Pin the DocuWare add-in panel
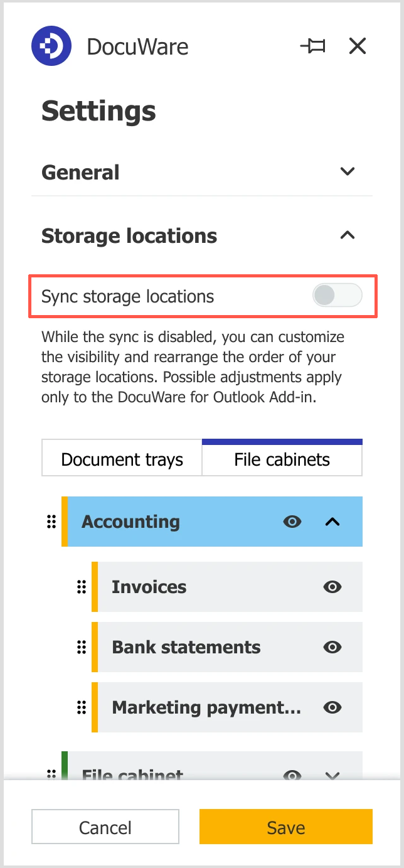The width and height of the screenshot is (404, 868). [313, 46]
